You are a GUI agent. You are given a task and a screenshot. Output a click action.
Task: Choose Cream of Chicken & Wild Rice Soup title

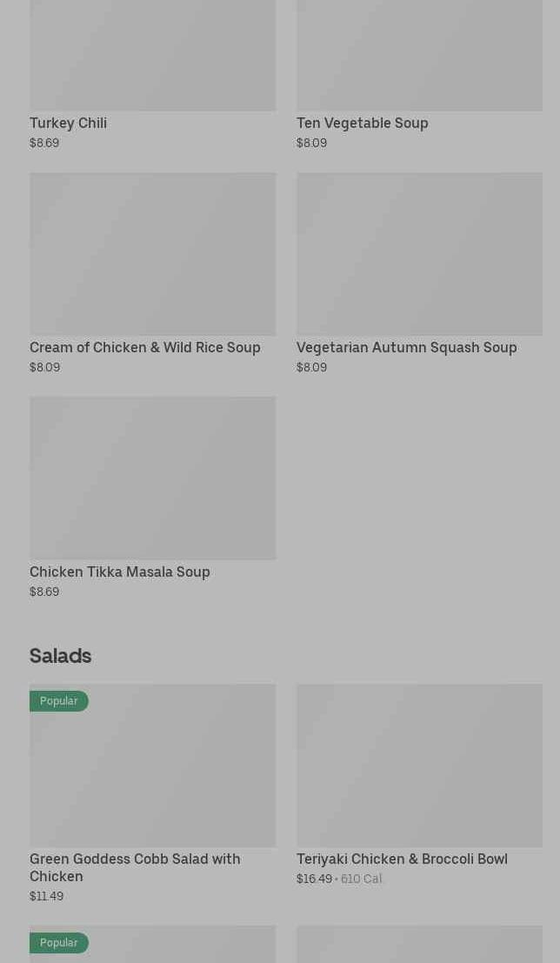pyautogui.click(x=144, y=347)
